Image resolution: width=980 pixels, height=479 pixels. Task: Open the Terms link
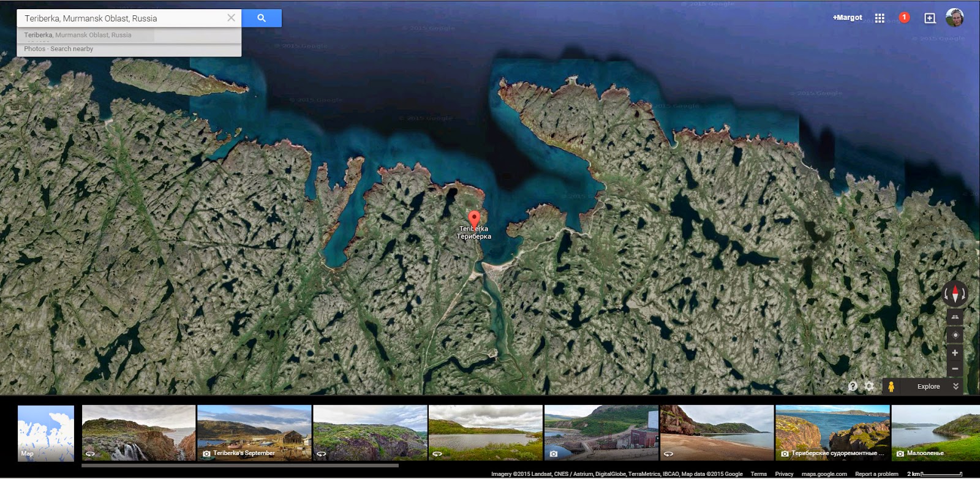click(759, 474)
